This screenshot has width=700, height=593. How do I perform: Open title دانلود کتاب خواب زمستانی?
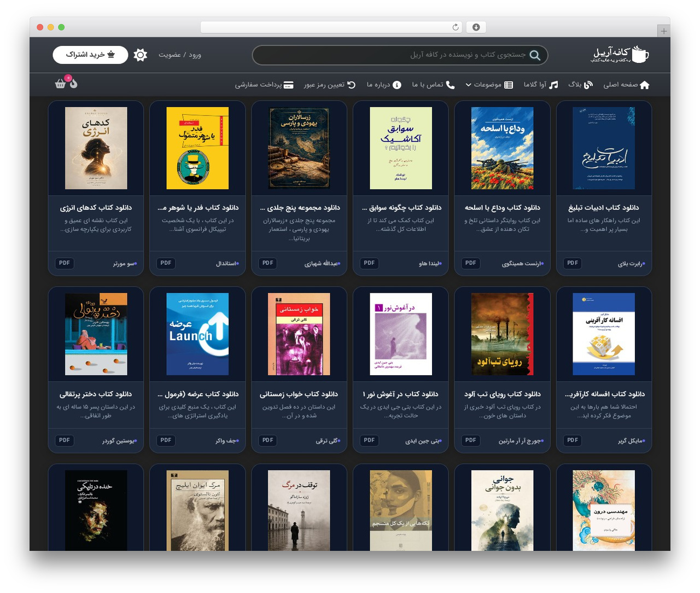(299, 394)
